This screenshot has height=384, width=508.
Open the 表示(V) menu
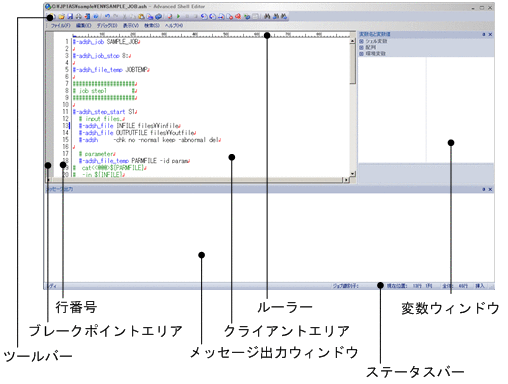point(131,26)
